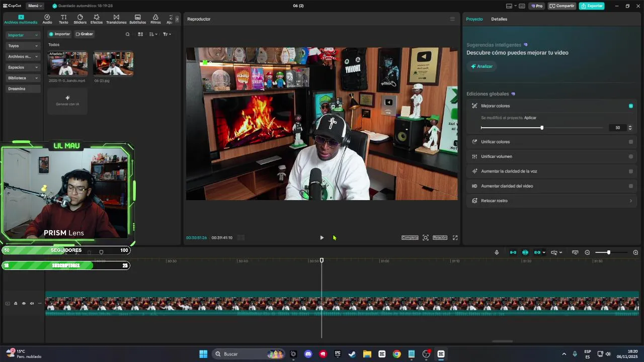Toggle the Mejorar colores checkbox
This screenshot has width=644, height=362.
[631, 106]
